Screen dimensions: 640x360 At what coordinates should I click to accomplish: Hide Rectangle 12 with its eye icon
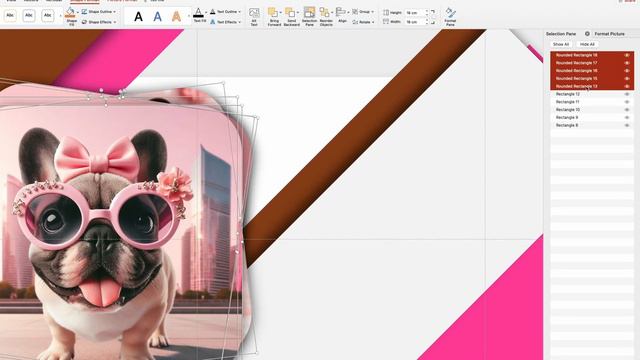627,94
